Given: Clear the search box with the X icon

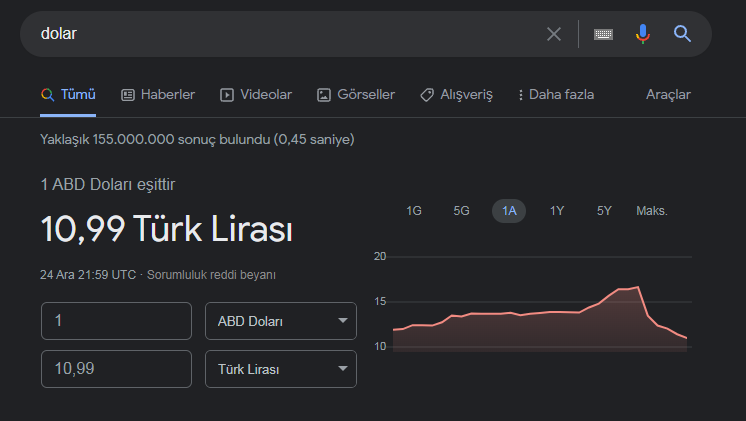Looking at the screenshot, I should pos(554,34).
